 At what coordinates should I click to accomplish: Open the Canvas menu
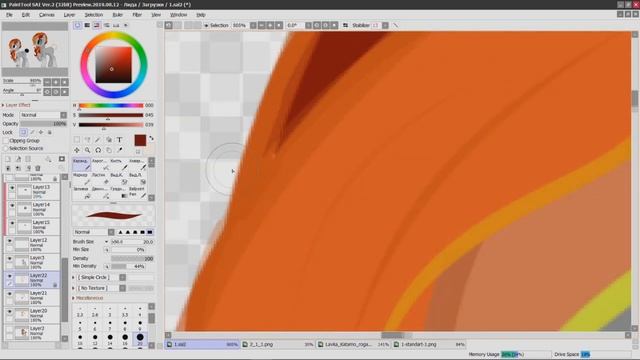click(x=47, y=15)
